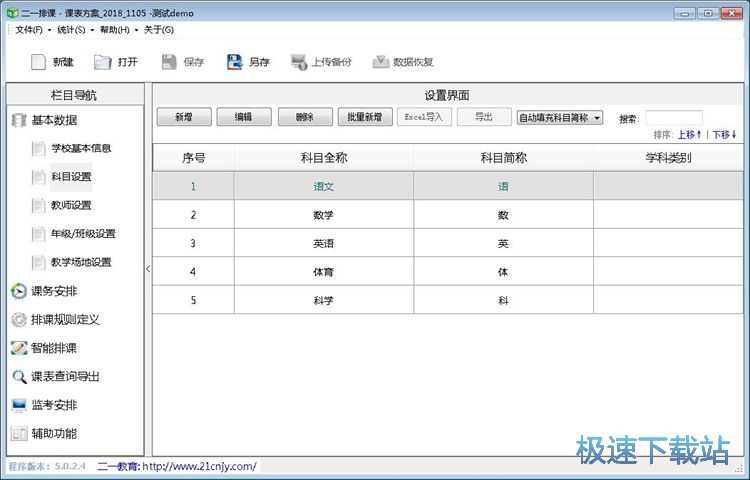Click the 基本数据 database icon
The width and height of the screenshot is (750, 480).
(19, 120)
